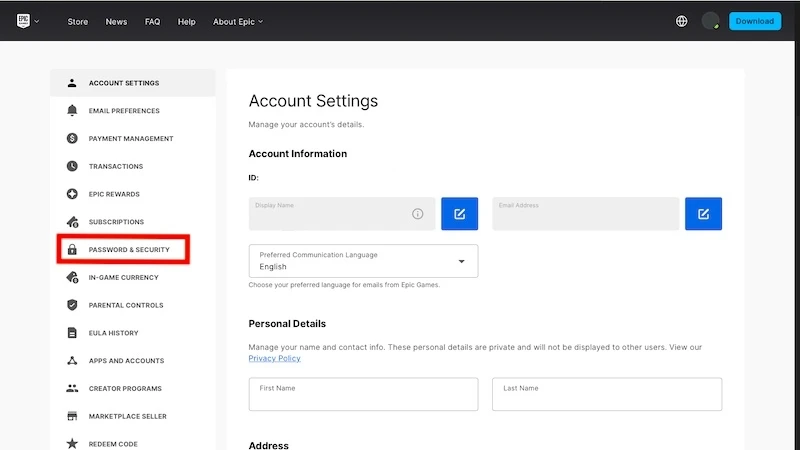800x450 pixels.
Task: Open the Help menu item
Action: [x=186, y=21]
